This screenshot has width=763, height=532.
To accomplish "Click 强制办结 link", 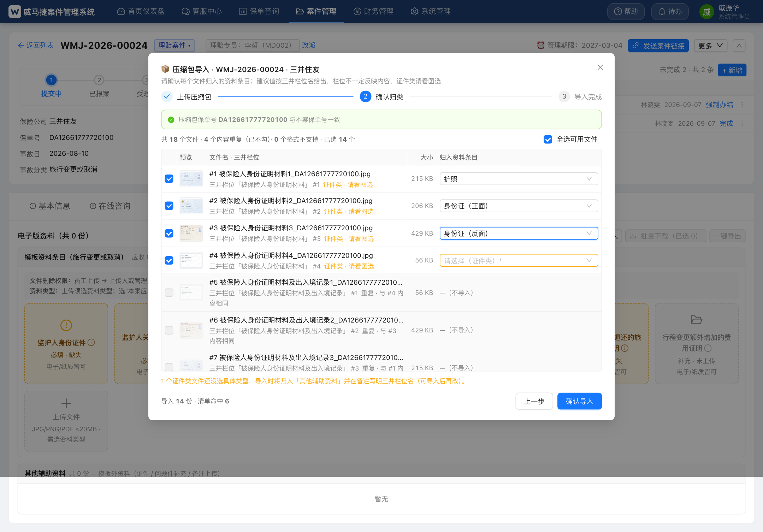I will coord(719,105).
